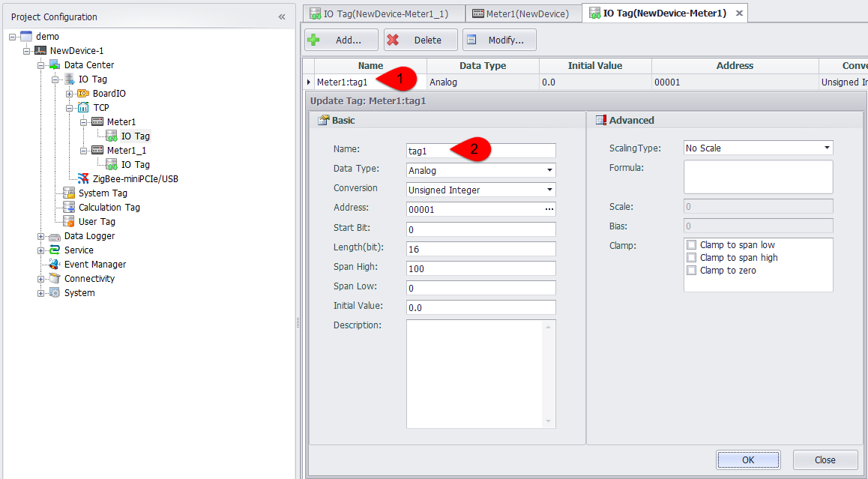This screenshot has height=479, width=868.
Task: Enable Clamp to span low
Action: (x=691, y=245)
